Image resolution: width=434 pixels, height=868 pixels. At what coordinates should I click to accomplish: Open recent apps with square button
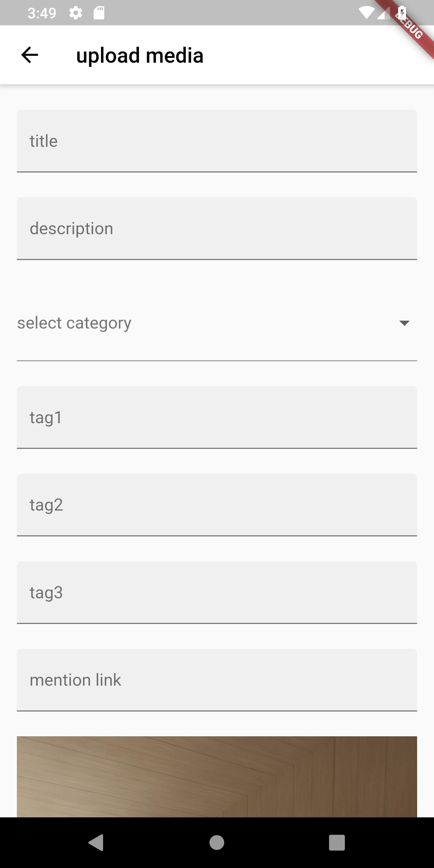click(337, 843)
